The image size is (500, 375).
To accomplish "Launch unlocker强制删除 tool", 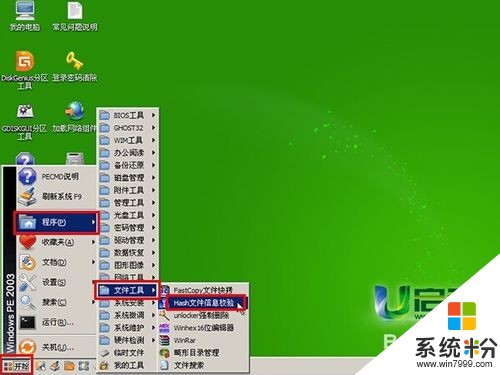I will 204,315.
